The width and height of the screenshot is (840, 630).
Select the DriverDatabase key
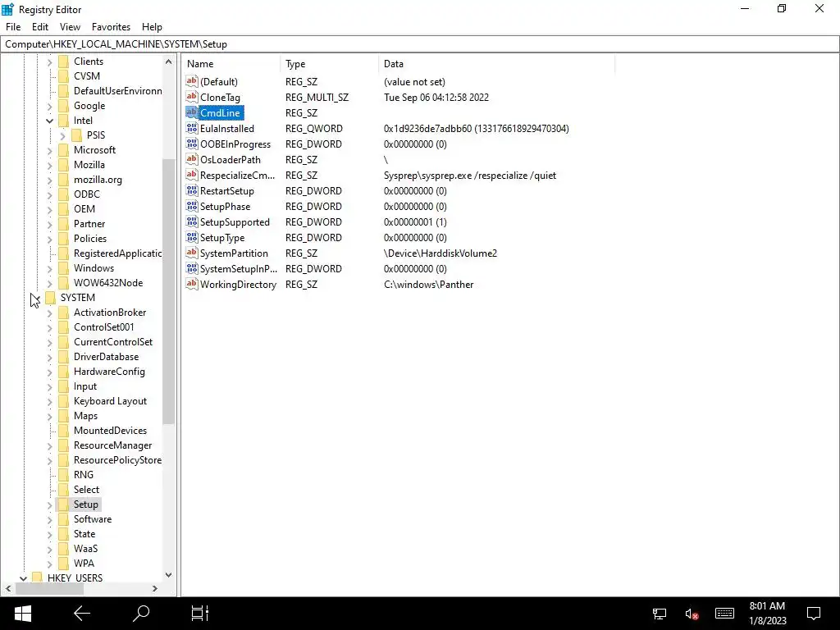click(x=106, y=356)
